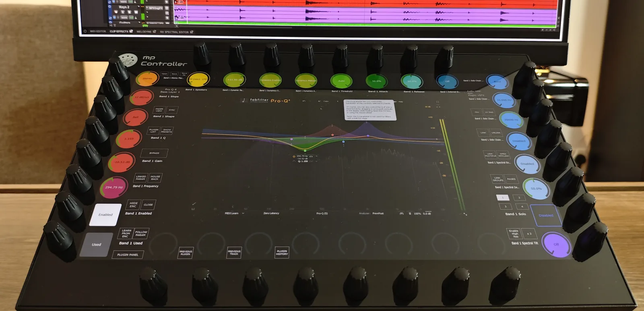644x311 pixels.
Task: Tap the Band 1 Speakers dial
Action: point(198,79)
